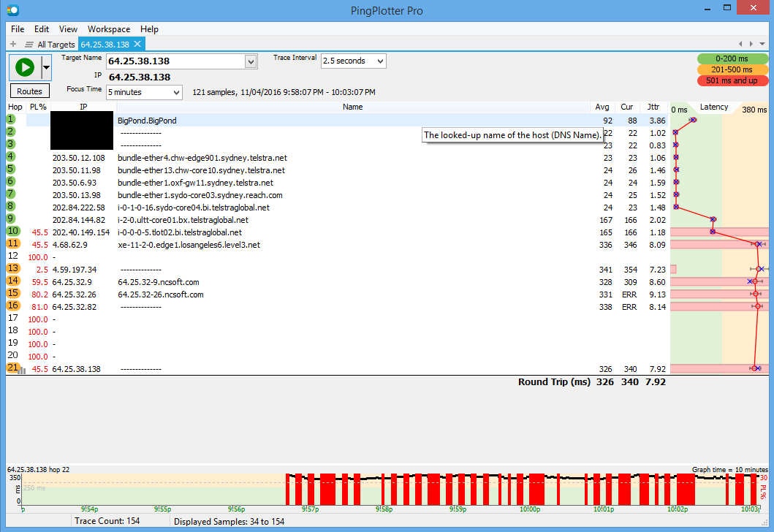Select IP 203.50.12.108 in hop 4
The image size is (774, 532).
(x=79, y=158)
